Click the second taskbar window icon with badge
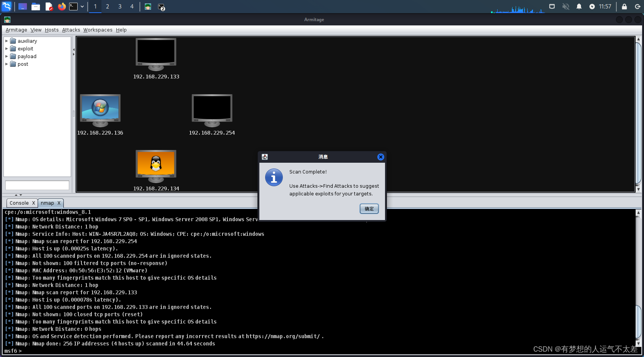Viewport: 644px width, 357px height. pyautogui.click(x=161, y=7)
